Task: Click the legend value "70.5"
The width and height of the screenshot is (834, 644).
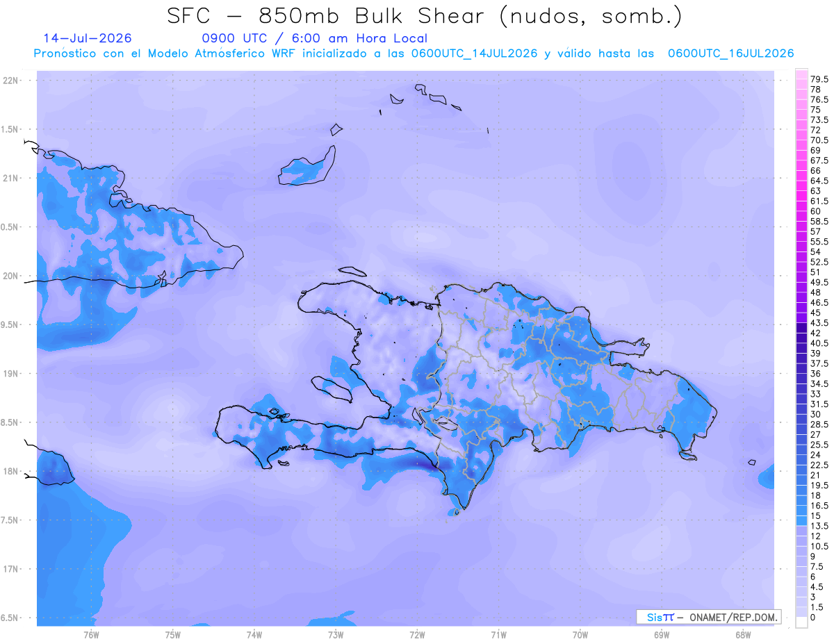Action: coord(821,140)
